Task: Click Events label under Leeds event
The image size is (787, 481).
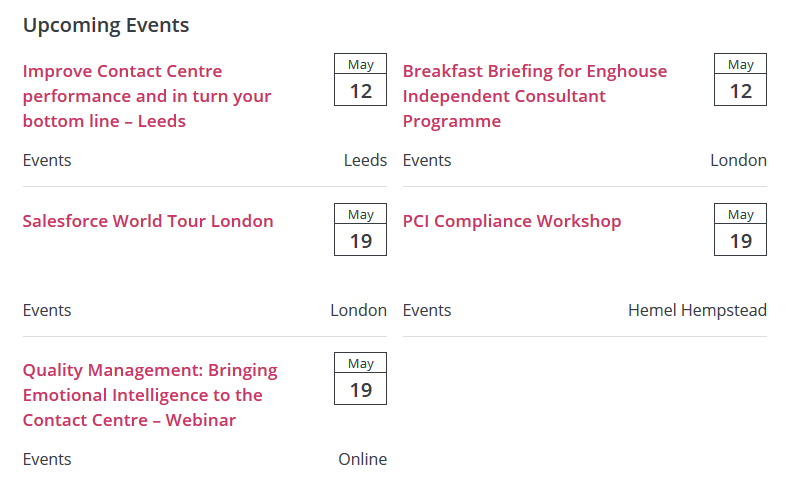Action: point(47,160)
